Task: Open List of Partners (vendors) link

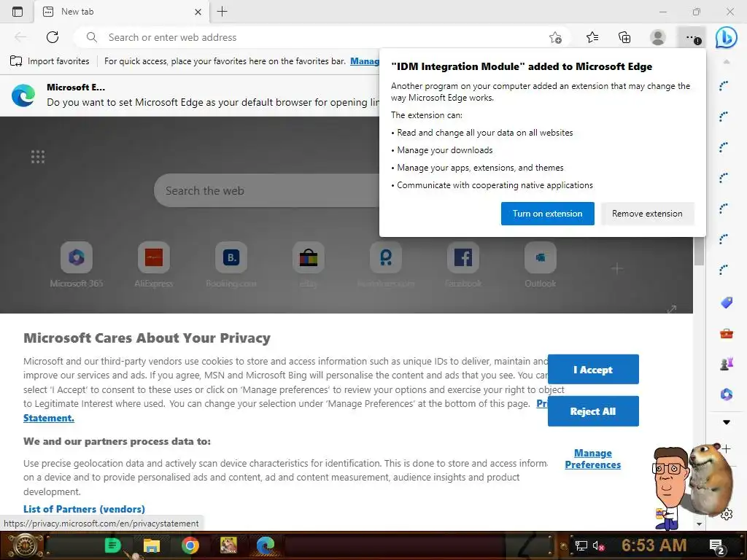Action: pyautogui.click(x=84, y=509)
